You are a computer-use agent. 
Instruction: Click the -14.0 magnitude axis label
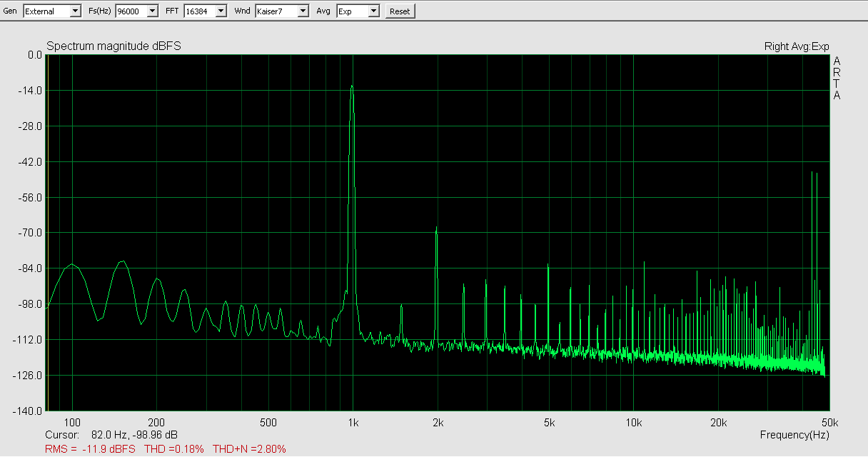(x=30, y=91)
